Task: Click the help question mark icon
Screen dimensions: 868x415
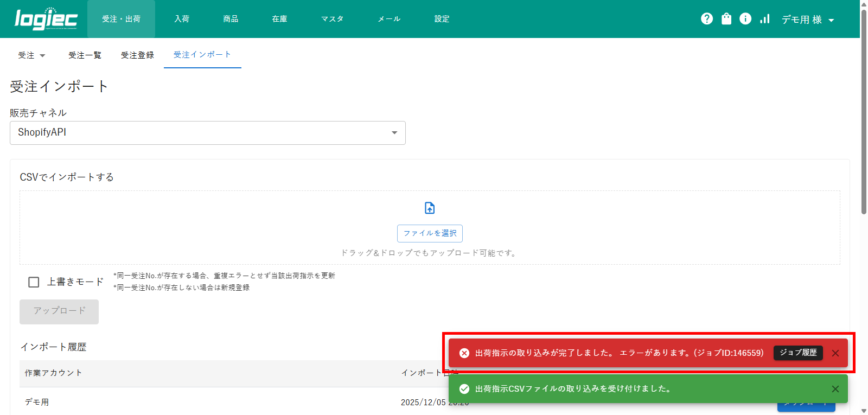Action: click(707, 19)
